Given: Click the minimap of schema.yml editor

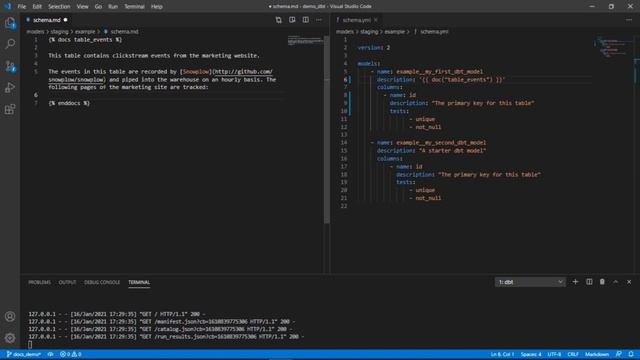Looking at the screenshot, I should click(611, 48).
